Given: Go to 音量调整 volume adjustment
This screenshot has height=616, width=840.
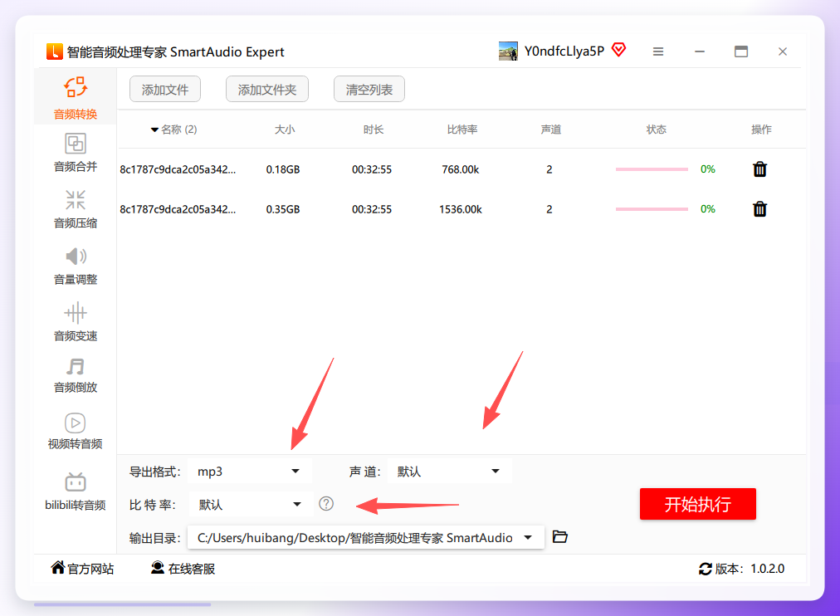Looking at the screenshot, I should pyautogui.click(x=75, y=266).
